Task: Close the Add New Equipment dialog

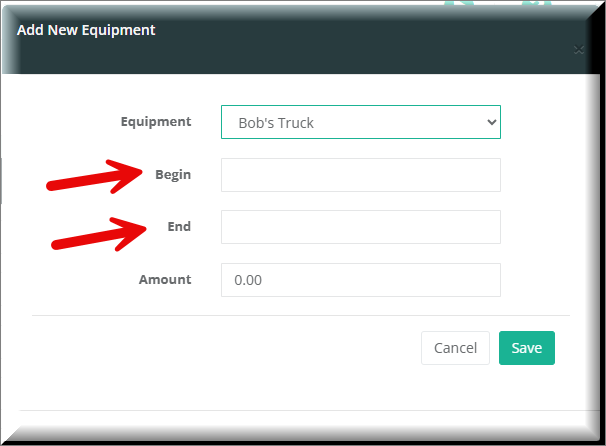Action: click(579, 49)
